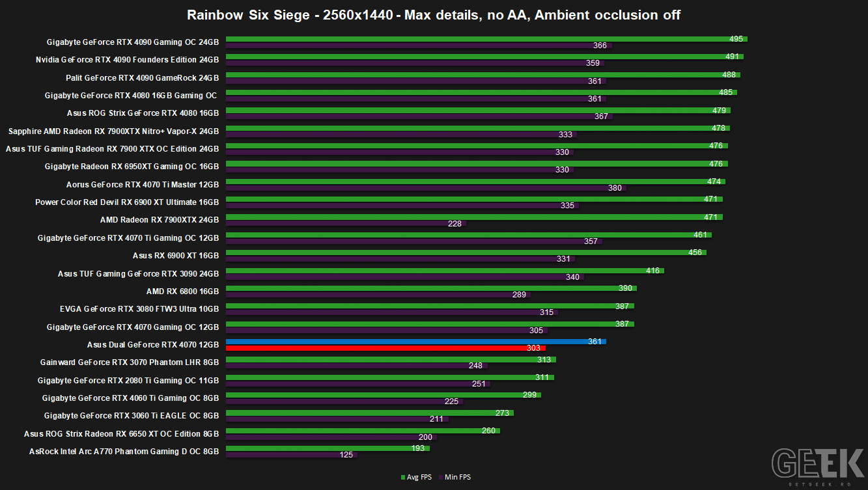The height and width of the screenshot is (490, 868).
Task: Click the Min FPS legend swatch
Action: pos(440,478)
